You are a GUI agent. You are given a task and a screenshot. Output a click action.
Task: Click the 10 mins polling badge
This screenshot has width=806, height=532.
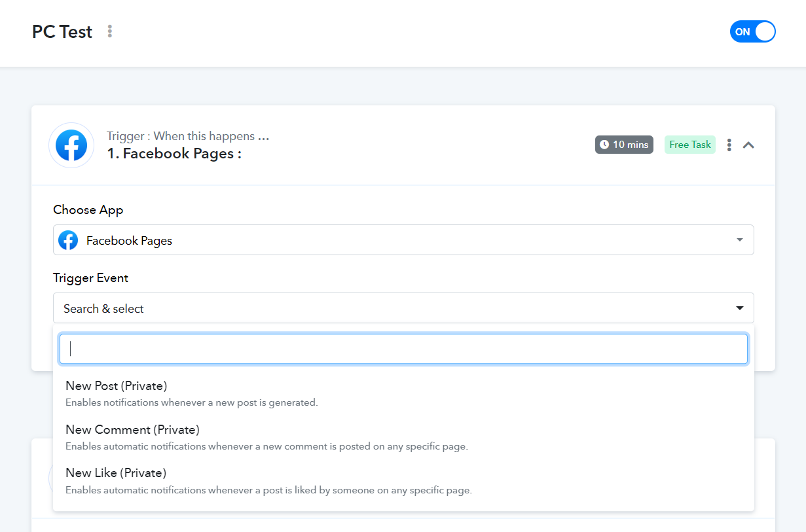click(624, 145)
